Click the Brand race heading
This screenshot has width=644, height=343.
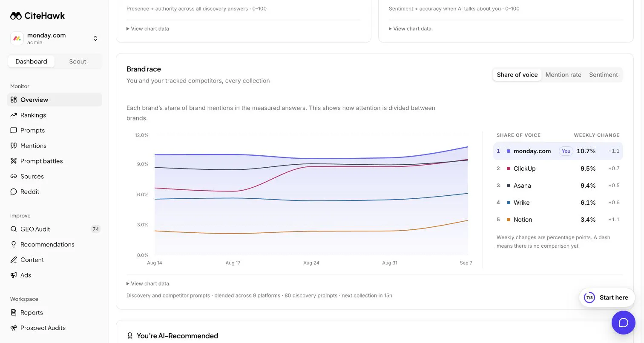click(144, 69)
